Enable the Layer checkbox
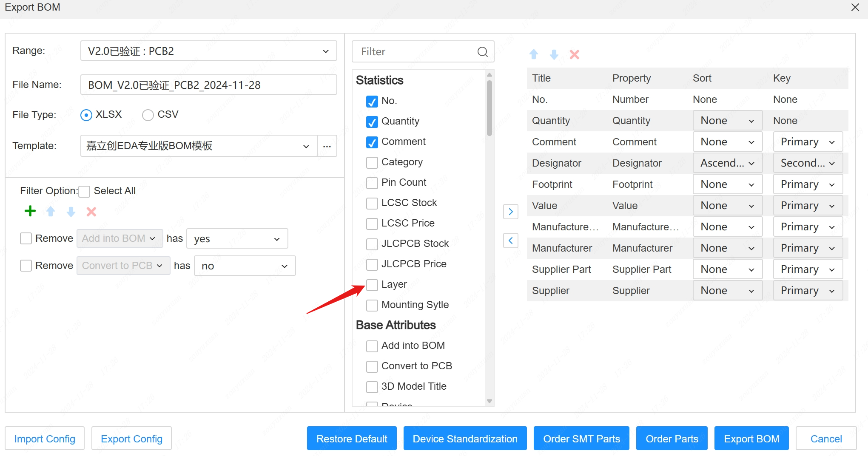Viewport: 868px width, 456px height. click(372, 285)
